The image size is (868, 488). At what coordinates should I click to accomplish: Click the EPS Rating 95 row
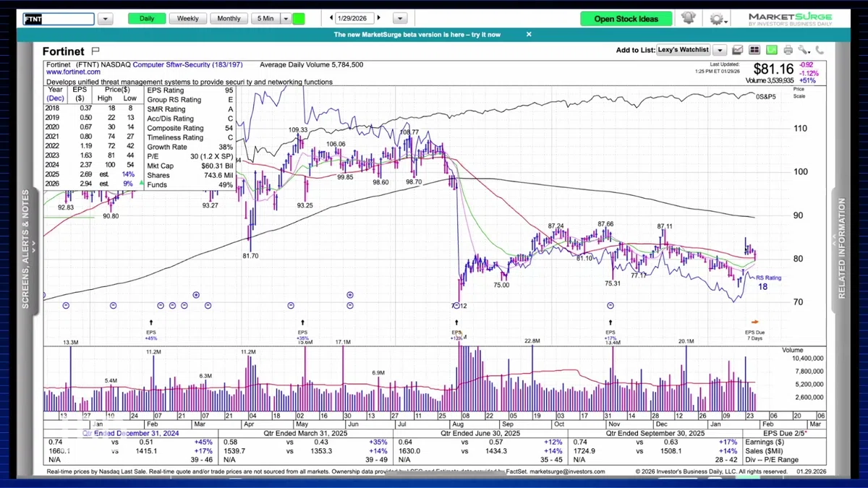(190, 90)
